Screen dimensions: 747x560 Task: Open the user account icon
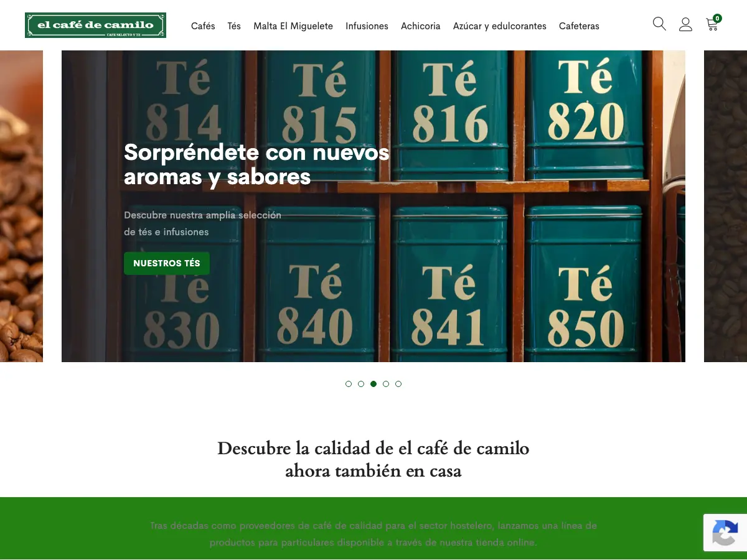point(685,24)
